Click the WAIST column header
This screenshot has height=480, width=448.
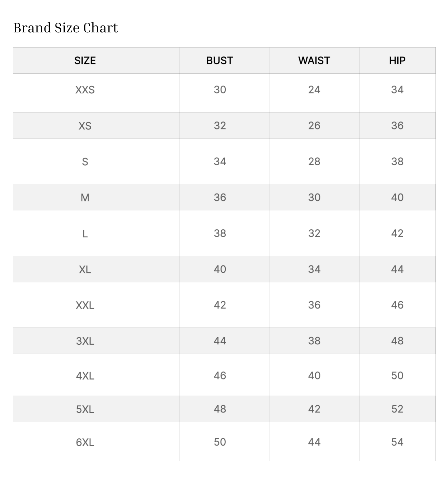314,61
